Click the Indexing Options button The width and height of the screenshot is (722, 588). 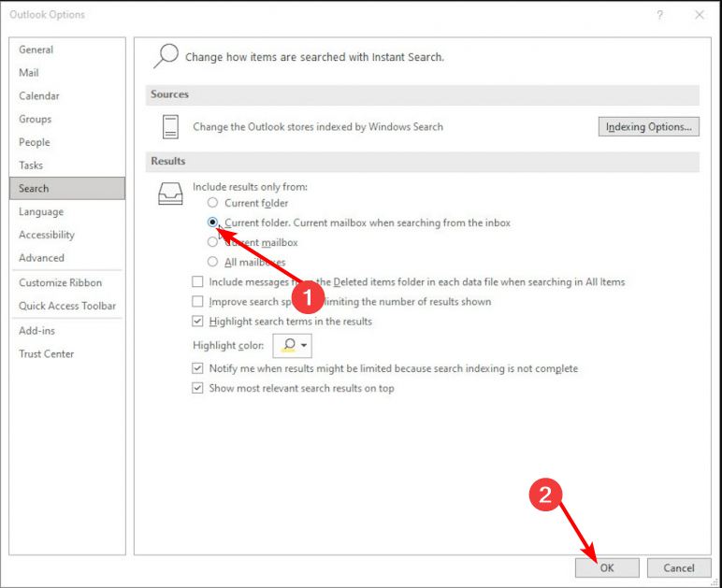coord(648,126)
